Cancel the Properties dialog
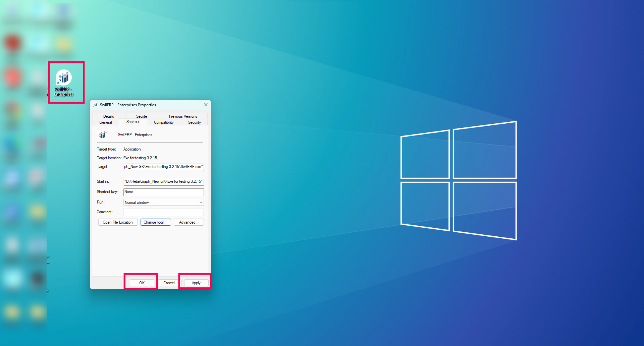This screenshot has width=644, height=346. [169, 283]
